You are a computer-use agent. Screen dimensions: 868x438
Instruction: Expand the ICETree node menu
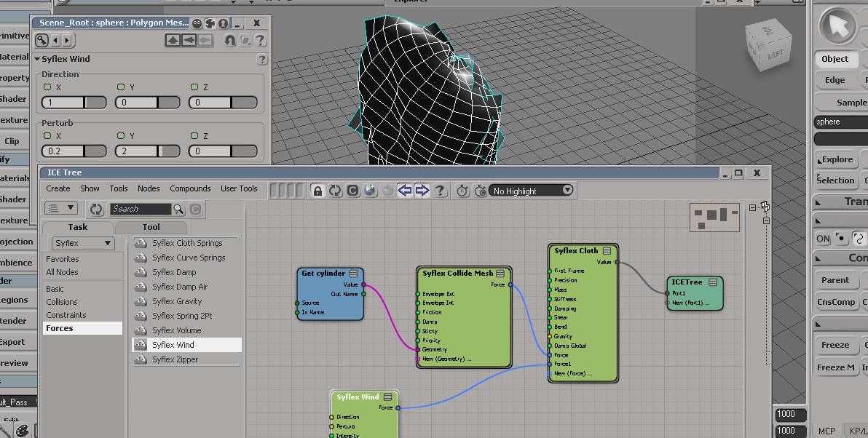713,282
